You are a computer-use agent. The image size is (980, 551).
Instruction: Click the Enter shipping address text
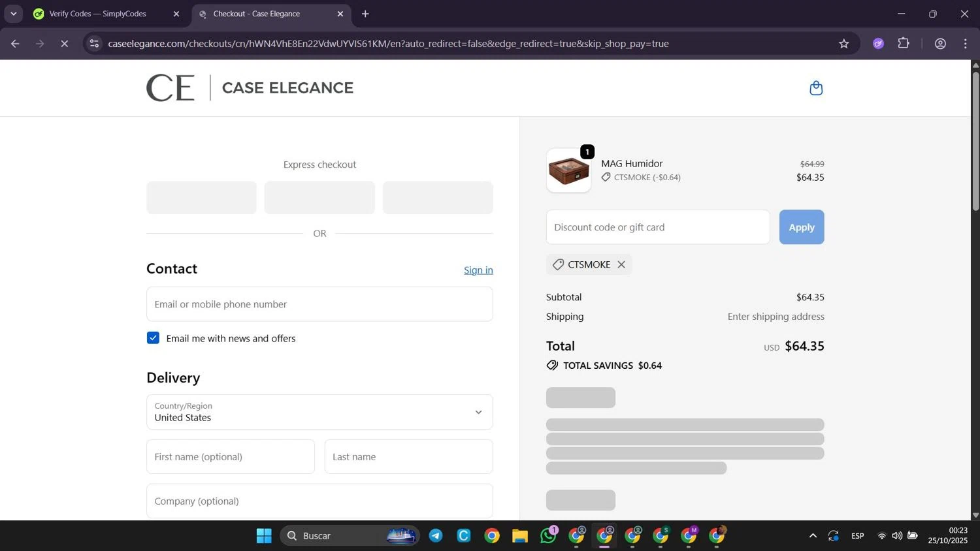pyautogui.click(x=776, y=317)
